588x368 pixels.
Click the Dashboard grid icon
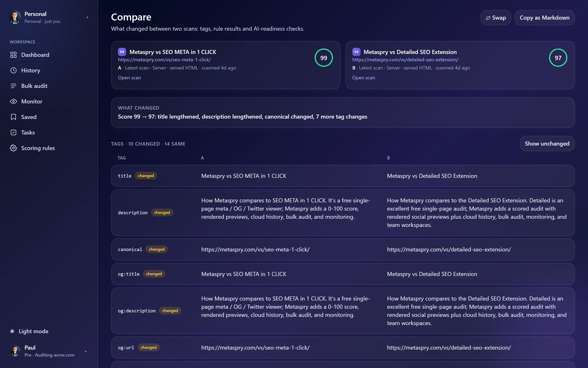pos(13,55)
